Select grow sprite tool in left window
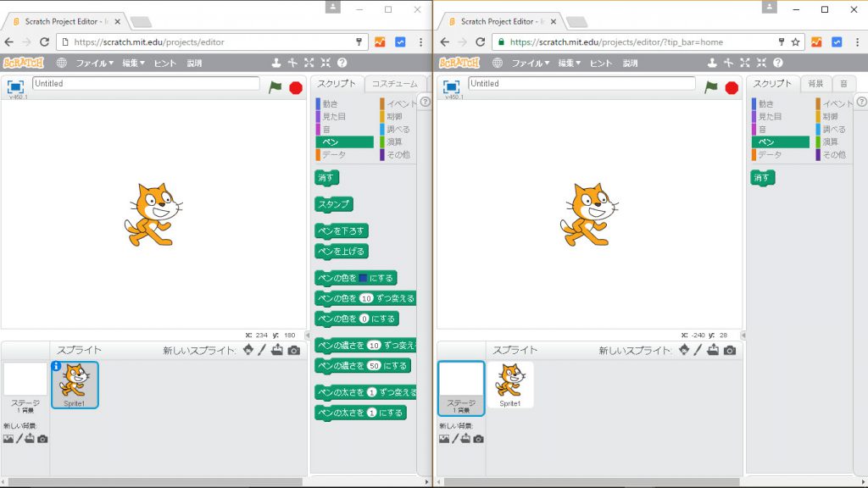Image resolution: width=868 pixels, height=488 pixels. [309, 63]
